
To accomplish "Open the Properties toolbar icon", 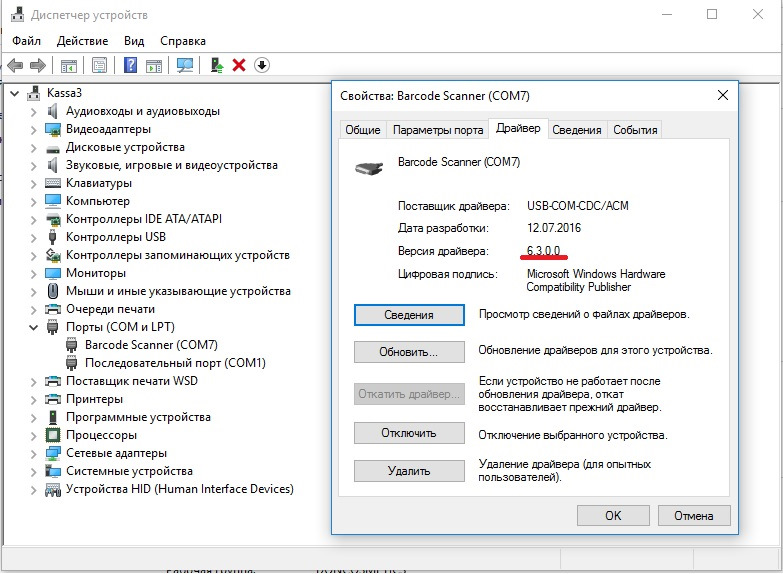I will (99, 65).
